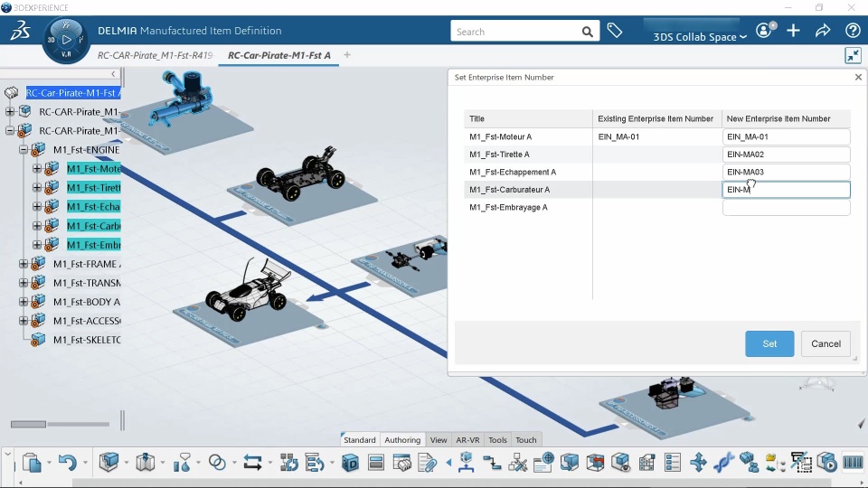Click new number field containing EIN-MA02
The image size is (868, 488).
click(x=786, y=155)
